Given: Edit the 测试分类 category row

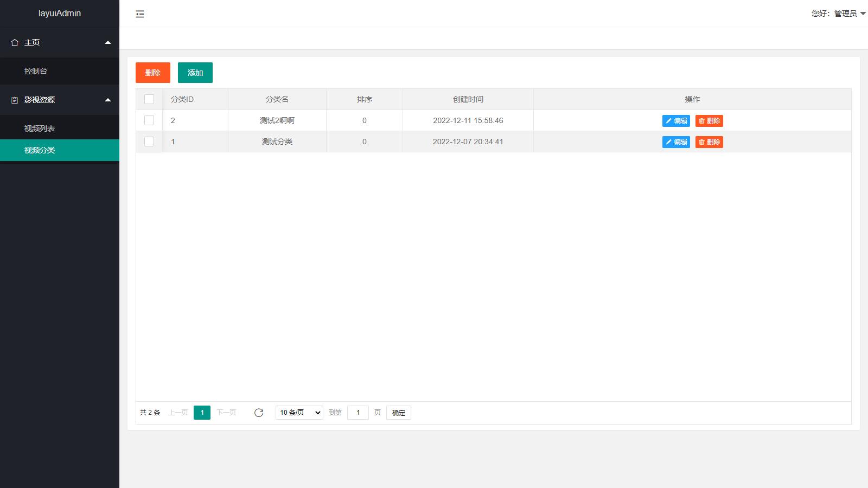Looking at the screenshot, I should click(676, 142).
